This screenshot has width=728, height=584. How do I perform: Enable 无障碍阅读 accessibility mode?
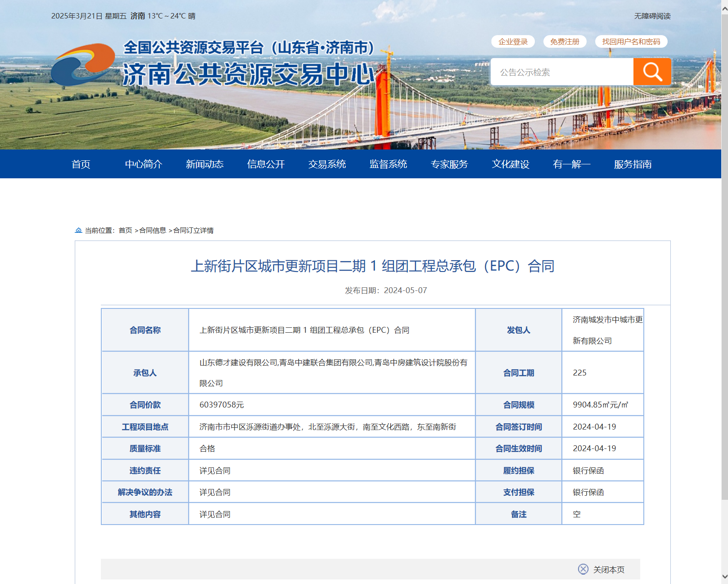click(x=652, y=16)
